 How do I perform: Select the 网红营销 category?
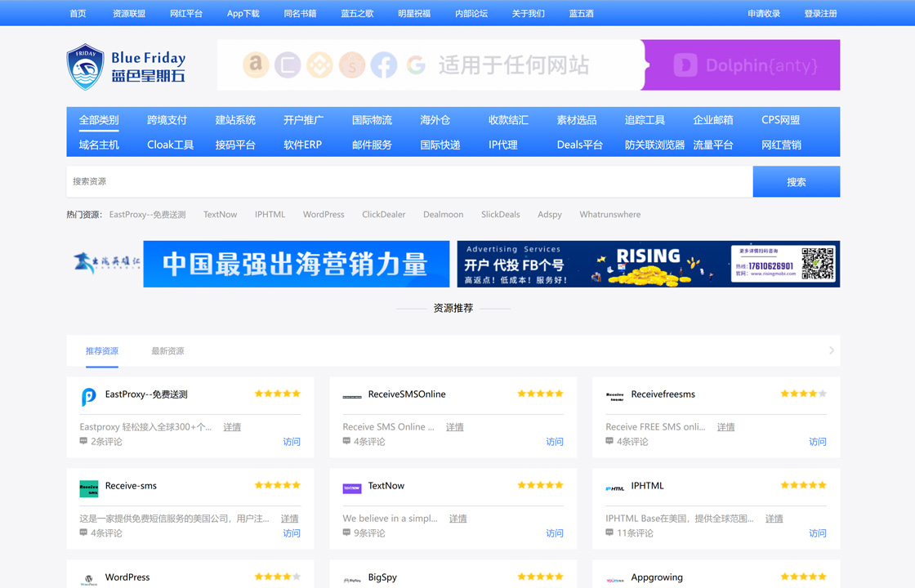(781, 145)
